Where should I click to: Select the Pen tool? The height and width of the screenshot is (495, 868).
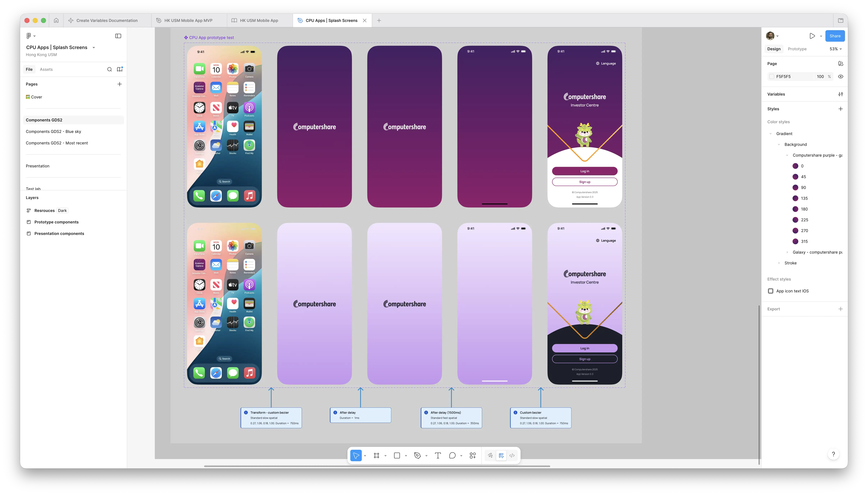click(417, 455)
